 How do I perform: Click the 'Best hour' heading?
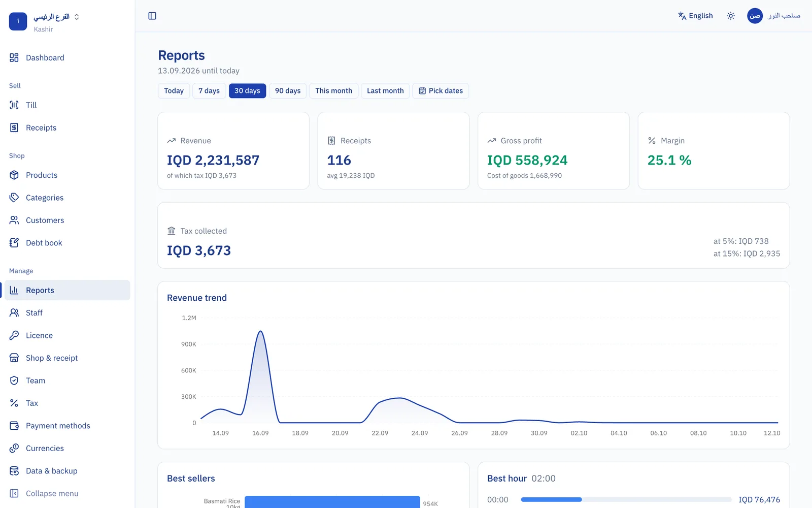pyautogui.click(x=507, y=479)
